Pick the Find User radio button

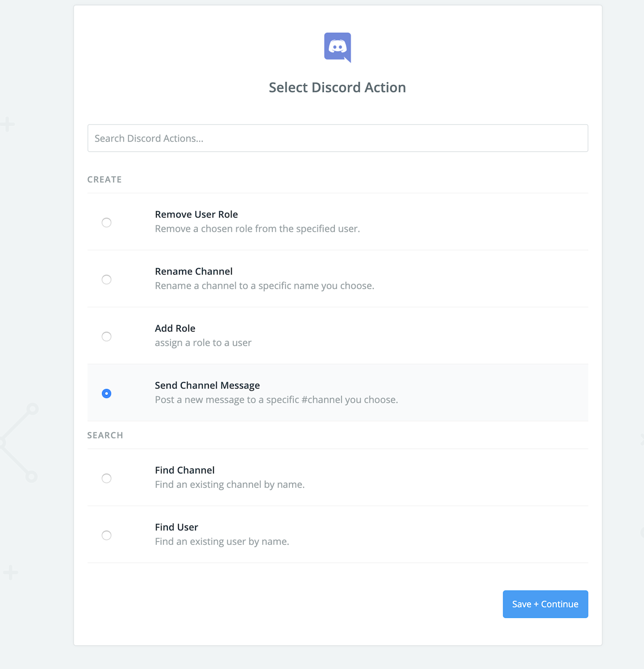(107, 535)
